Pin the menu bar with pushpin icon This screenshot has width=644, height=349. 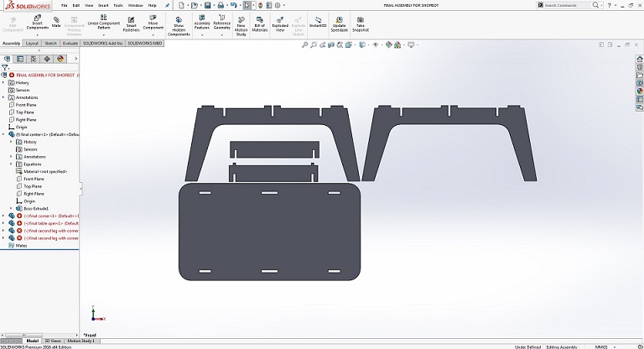(x=167, y=5)
